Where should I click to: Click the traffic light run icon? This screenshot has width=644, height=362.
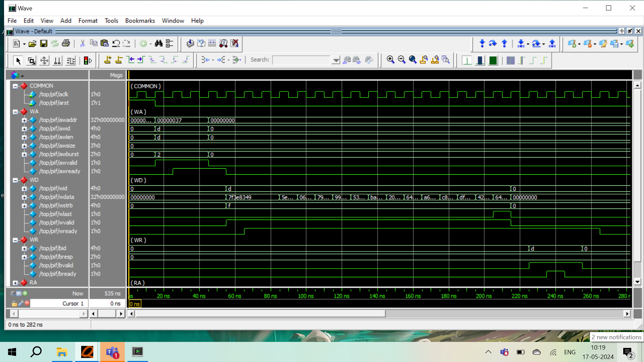[x=88, y=61]
